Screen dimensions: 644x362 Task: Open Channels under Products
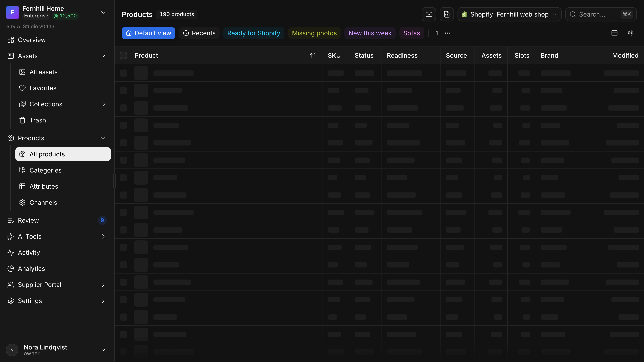click(x=63, y=202)
